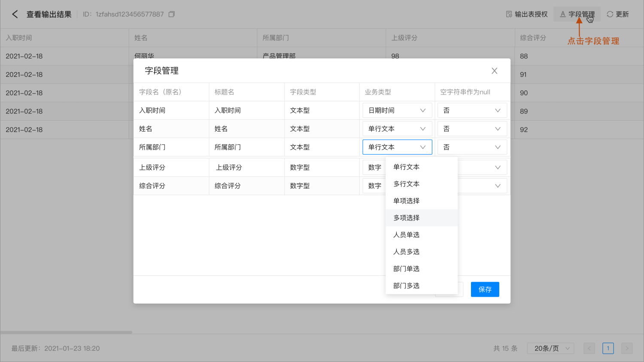Image resolution: width=644 pixels, height=362 pixels.
Task: Click the ID text 1zfahsd123456577887
Action: point(130,14)
